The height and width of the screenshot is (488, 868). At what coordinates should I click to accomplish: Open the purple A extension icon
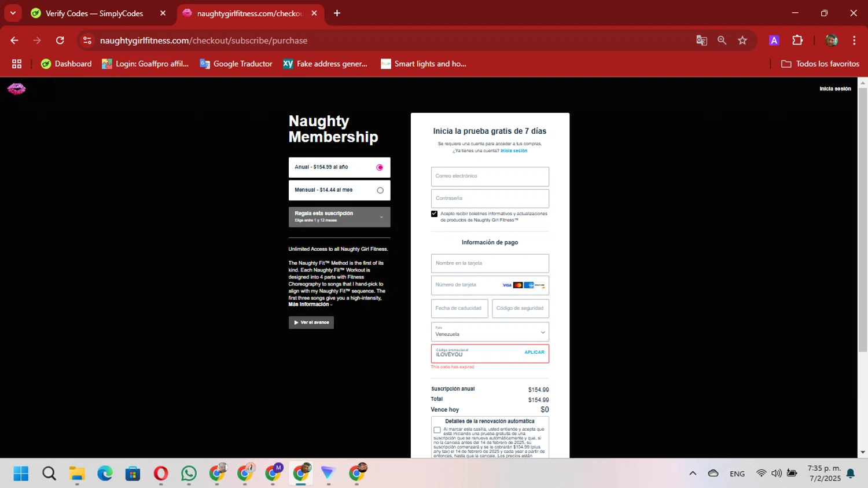click(x=774, y=41)
